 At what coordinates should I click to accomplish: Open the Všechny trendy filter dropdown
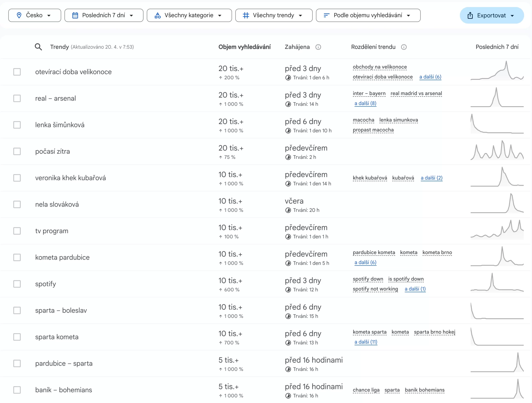click(x=300, y=15)
